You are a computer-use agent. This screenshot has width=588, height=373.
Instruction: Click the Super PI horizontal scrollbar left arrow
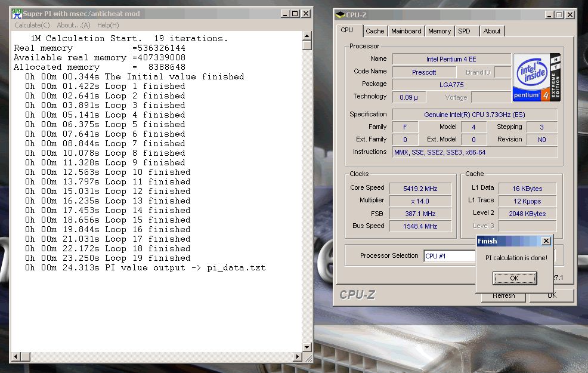coord(16,356)
